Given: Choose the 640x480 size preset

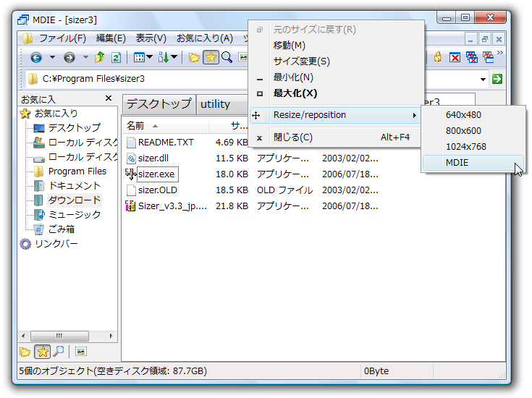Looking at the screenshot, I should [x=473, y=114].
